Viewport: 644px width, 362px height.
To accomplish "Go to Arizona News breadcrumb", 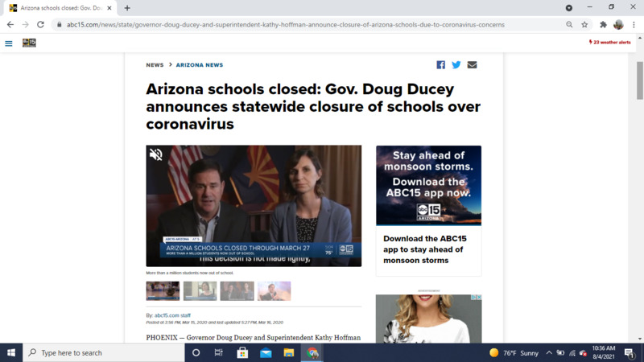I will (200, 65).
